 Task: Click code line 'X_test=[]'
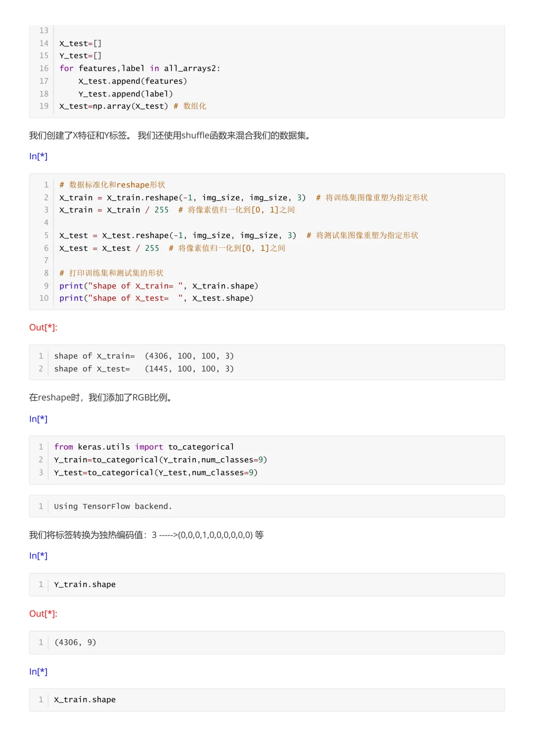pyautogui.click(x=81, y=44)
